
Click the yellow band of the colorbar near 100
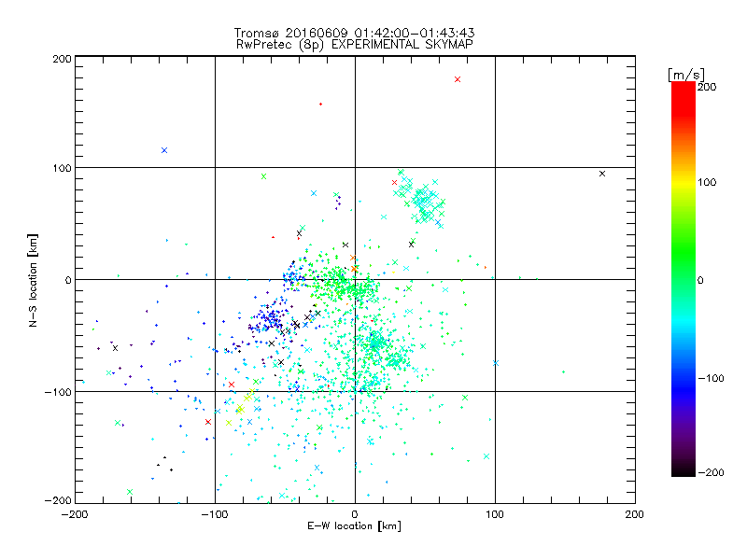(684, 182)
